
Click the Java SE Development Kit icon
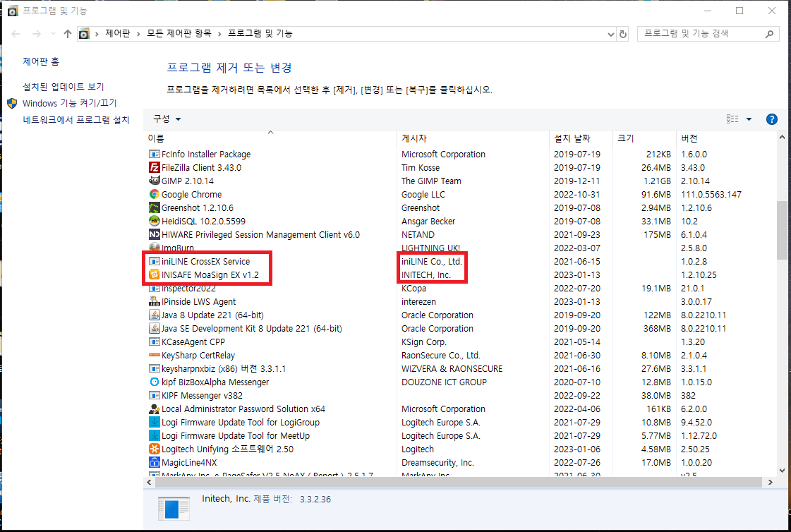155,328
